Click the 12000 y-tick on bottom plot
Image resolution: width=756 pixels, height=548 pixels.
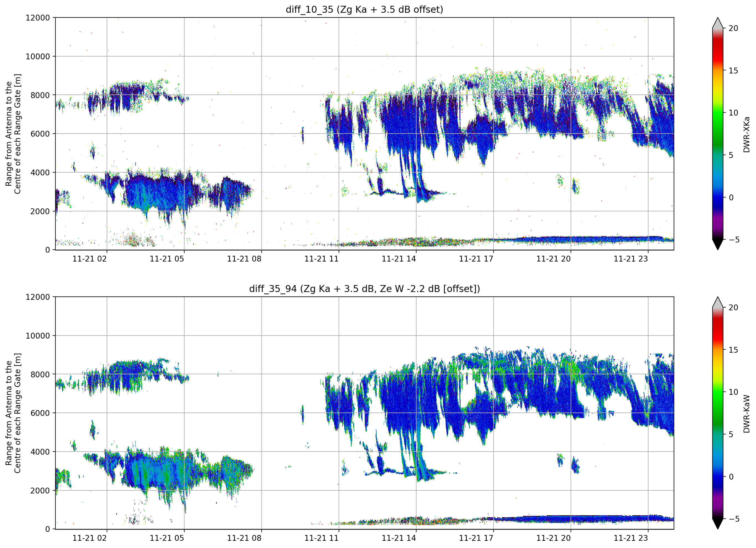(38, 297)
